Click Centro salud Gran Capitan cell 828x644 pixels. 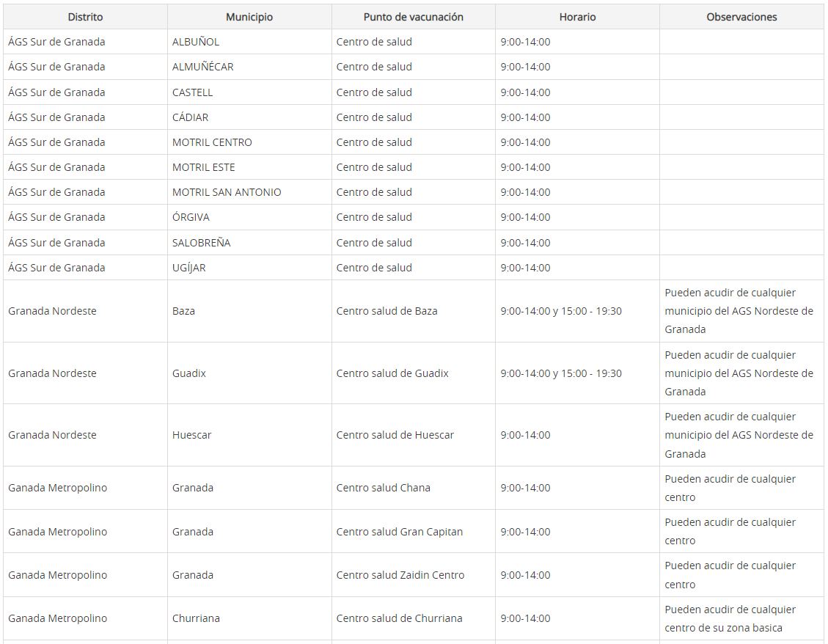coord(400,532)
